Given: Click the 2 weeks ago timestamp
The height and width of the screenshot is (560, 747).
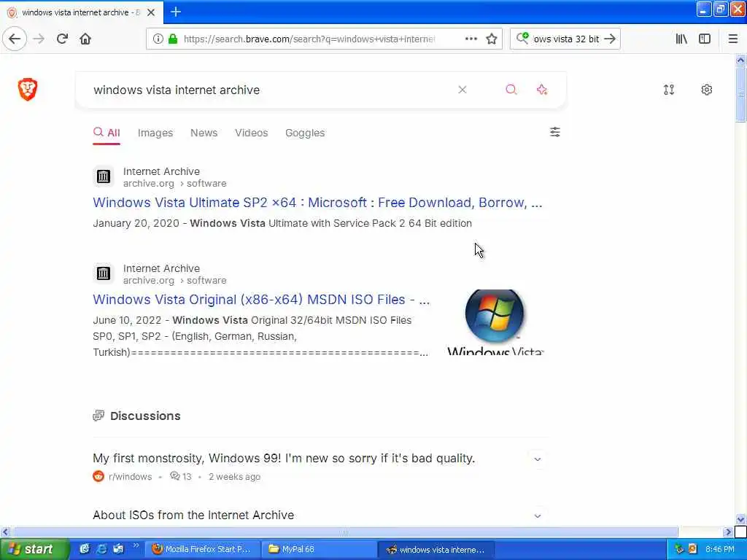Looking at the screenshot, I should tap(234, 477).
